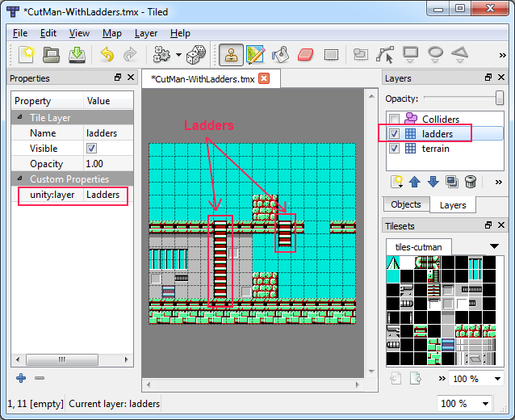Duplicate the selected layer
Image resolution: width=515 pixels, height=420 pixels.
click(452, 182)
